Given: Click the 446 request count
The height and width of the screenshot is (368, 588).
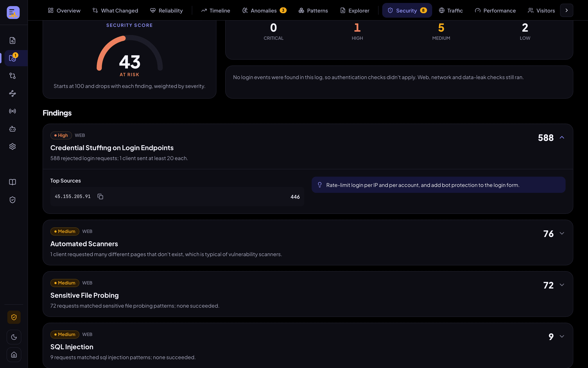Looking at the screenshot, I should click(x=295, y=197).
